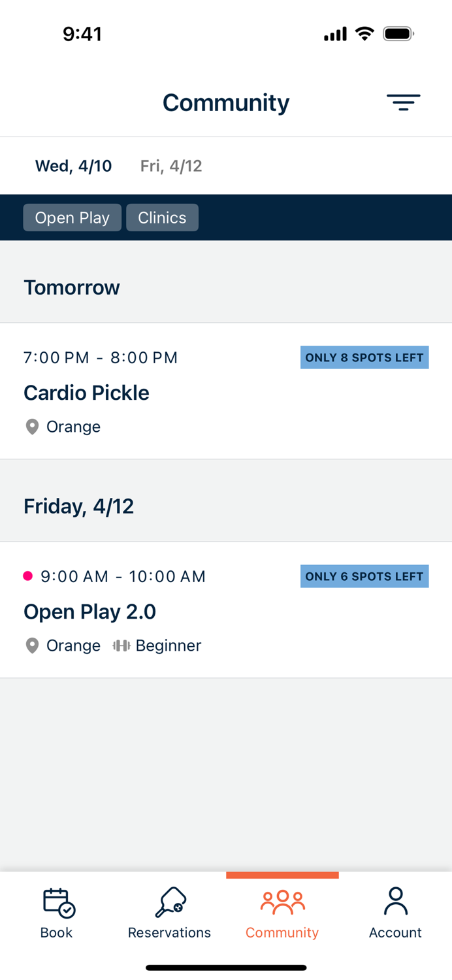Open the Reservations paddle icon
452x980 pixels.
(x=170, y=902)
